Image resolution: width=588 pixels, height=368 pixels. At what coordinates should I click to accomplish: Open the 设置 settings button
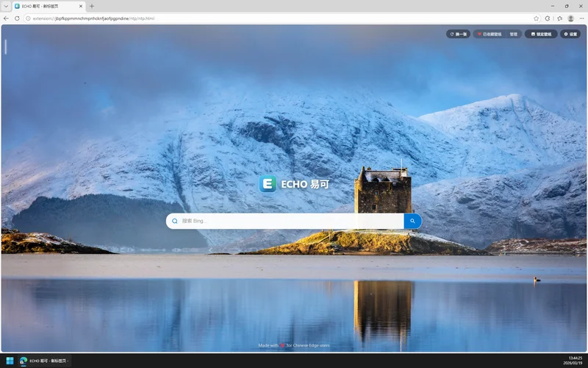[x=570, y=34]
